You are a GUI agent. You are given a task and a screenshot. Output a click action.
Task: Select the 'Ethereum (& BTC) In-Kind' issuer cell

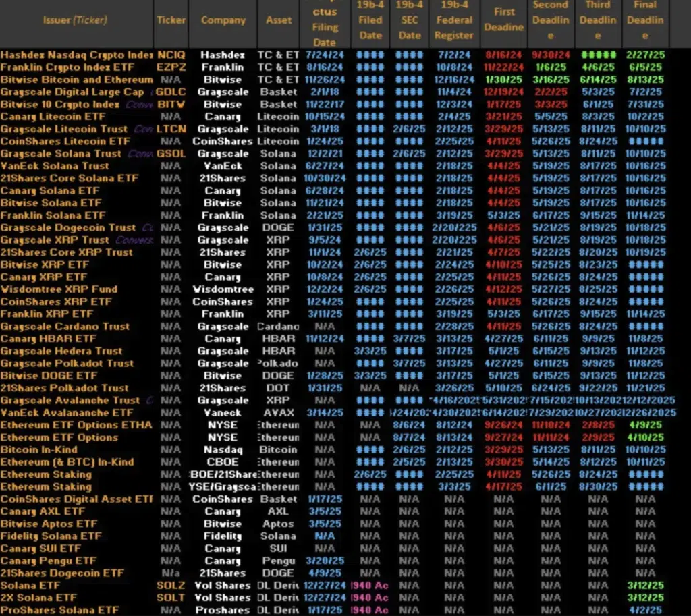pos(67,462)
